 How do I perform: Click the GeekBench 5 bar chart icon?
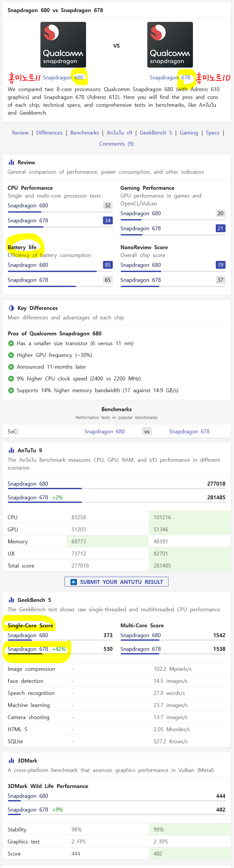tap(11, 600)
